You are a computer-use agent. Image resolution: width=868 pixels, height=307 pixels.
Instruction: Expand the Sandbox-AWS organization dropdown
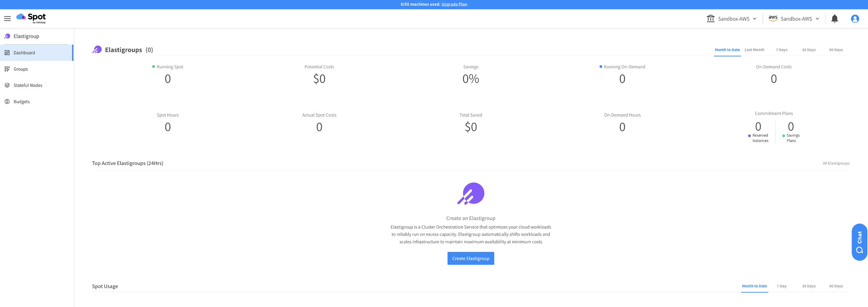coord(731,19)
